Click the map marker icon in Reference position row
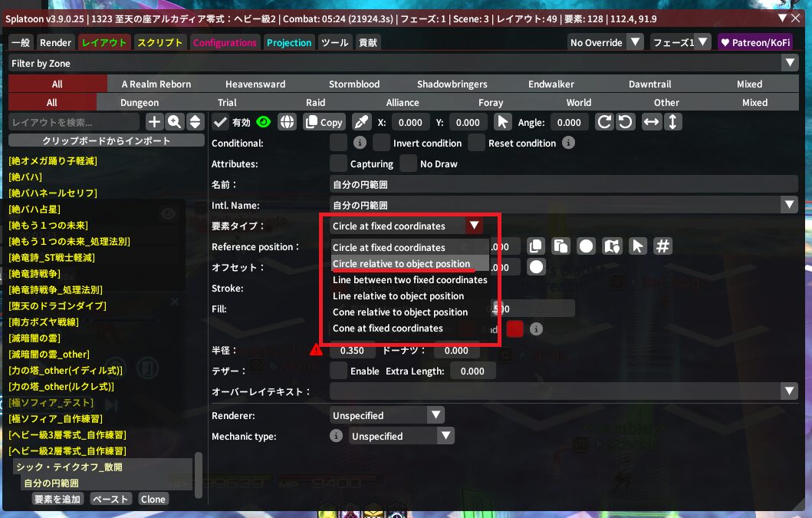Image resolution: width=812 pixels, height=518 pixels. (611, 246)
